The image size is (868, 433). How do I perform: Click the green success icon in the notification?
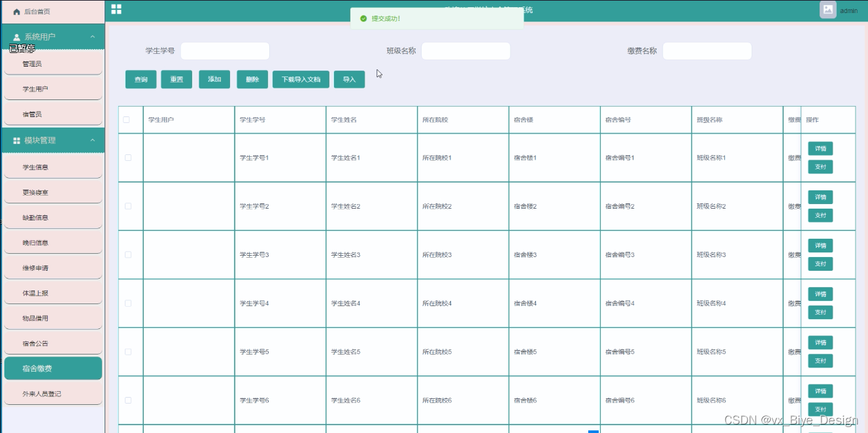coord(363,18)
